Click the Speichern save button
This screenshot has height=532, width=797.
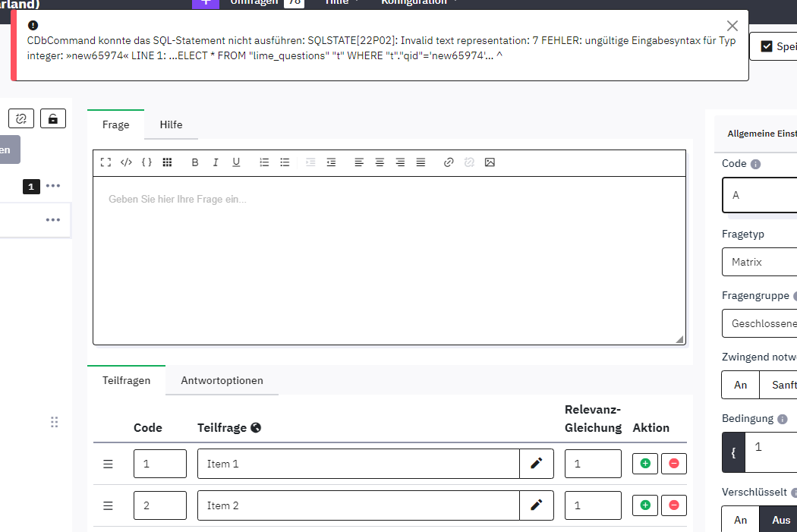773,46
